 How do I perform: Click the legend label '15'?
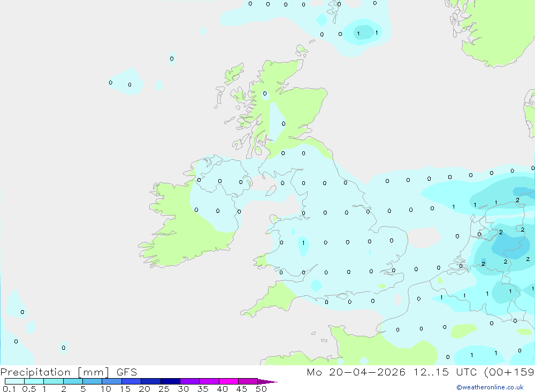[125, 389]
